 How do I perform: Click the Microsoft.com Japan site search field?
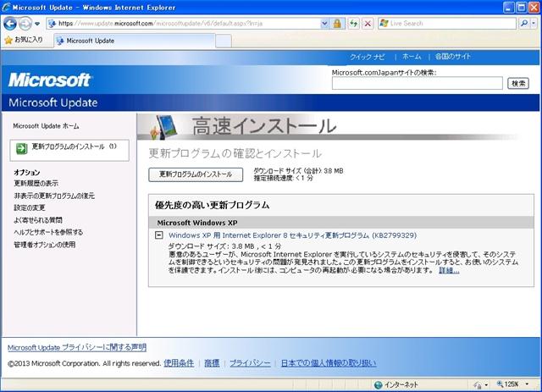(417, 83)
